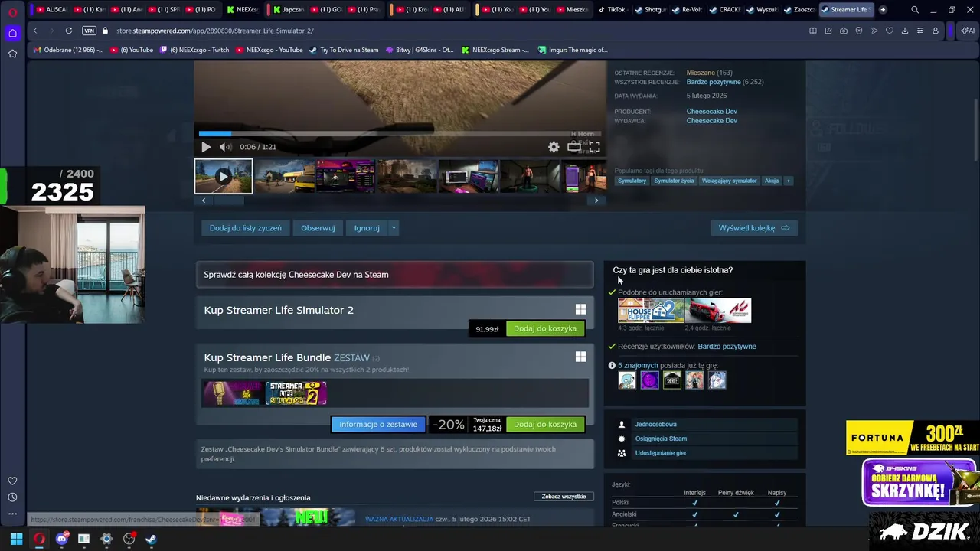
Task: Mute the trailer volume speaker icon
Action: [225, 147]
